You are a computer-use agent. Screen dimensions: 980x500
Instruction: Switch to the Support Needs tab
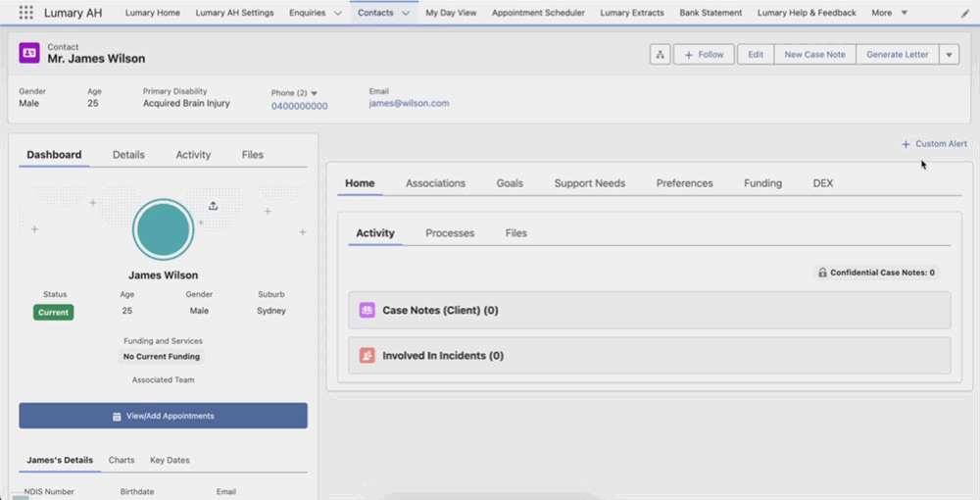coord(589,183)
